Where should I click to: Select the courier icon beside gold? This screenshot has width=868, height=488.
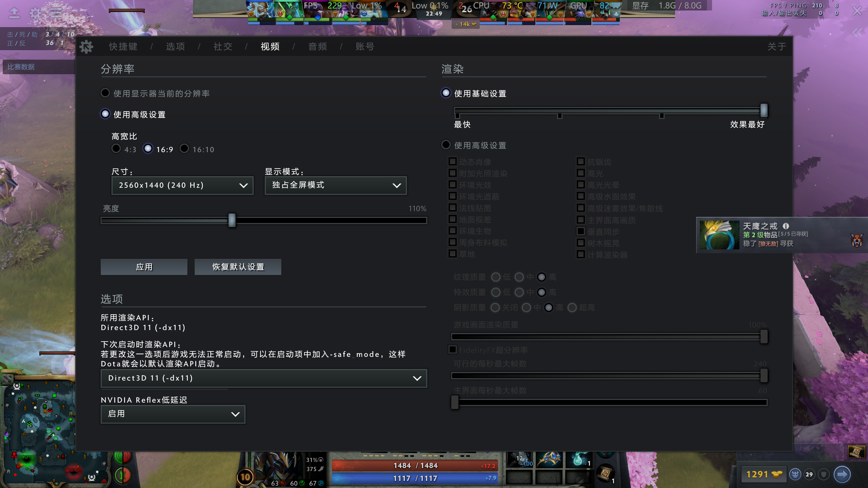[x=795, y=474]
